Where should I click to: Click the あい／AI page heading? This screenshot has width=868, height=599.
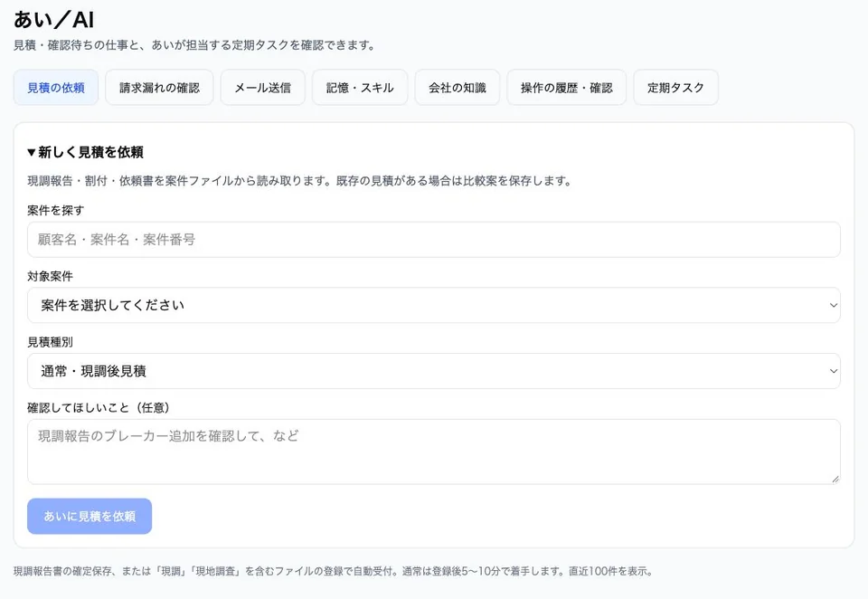click(53, 20)
